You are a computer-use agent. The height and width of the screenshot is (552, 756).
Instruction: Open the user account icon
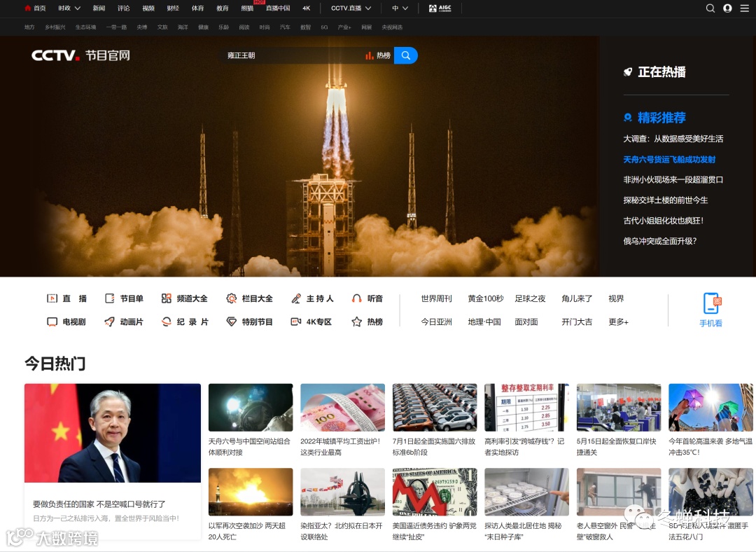pyautogui.click(x=727, y=8)
